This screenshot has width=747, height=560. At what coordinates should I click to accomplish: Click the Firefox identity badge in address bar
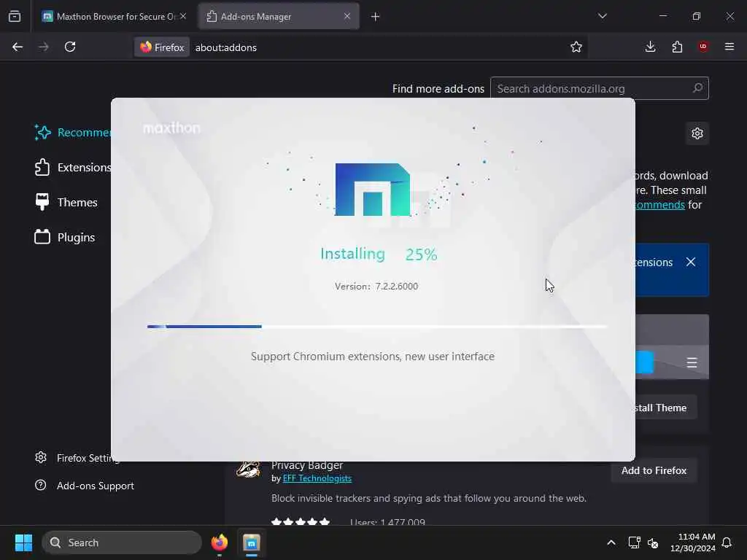pos(162,47)
